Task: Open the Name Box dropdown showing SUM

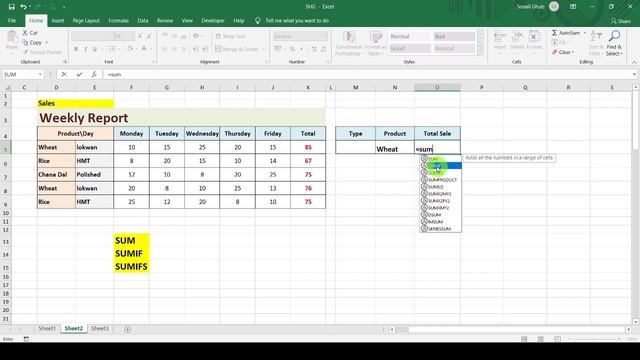Action: [x=40, y=74]
